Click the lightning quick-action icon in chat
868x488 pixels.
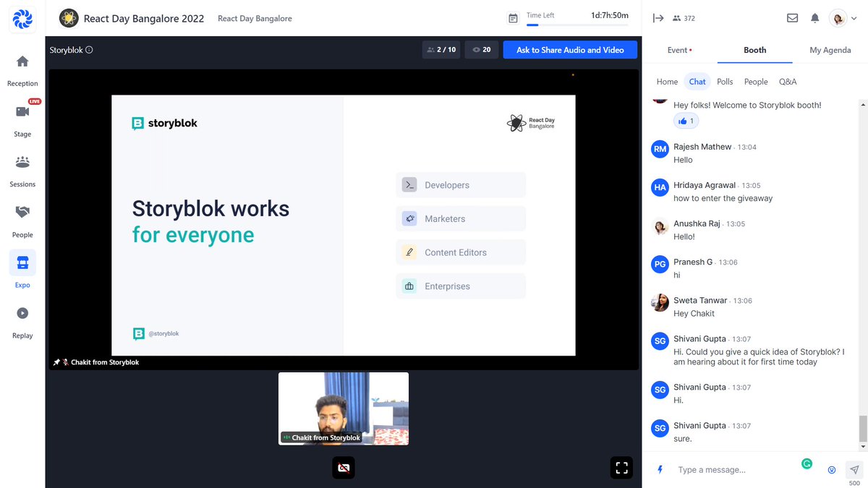(660, 469)
